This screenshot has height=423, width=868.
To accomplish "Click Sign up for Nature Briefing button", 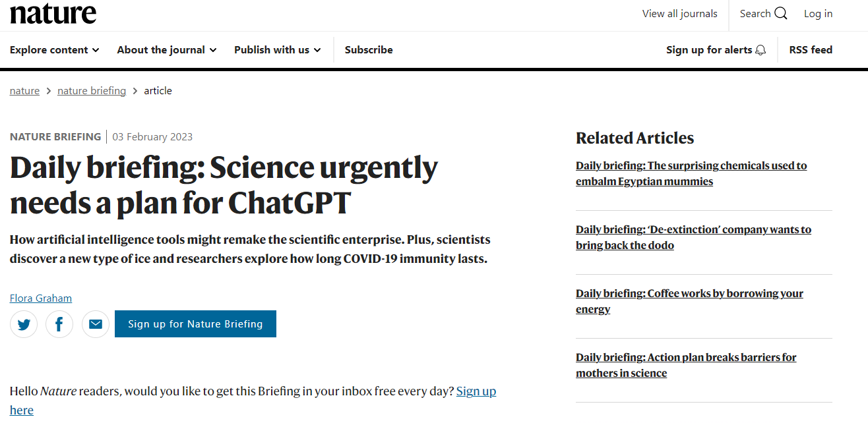I will point(195,324).
